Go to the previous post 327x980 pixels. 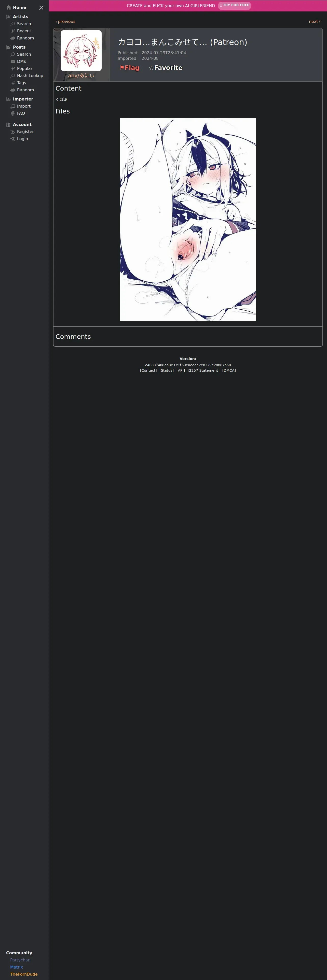coord(65,22)
